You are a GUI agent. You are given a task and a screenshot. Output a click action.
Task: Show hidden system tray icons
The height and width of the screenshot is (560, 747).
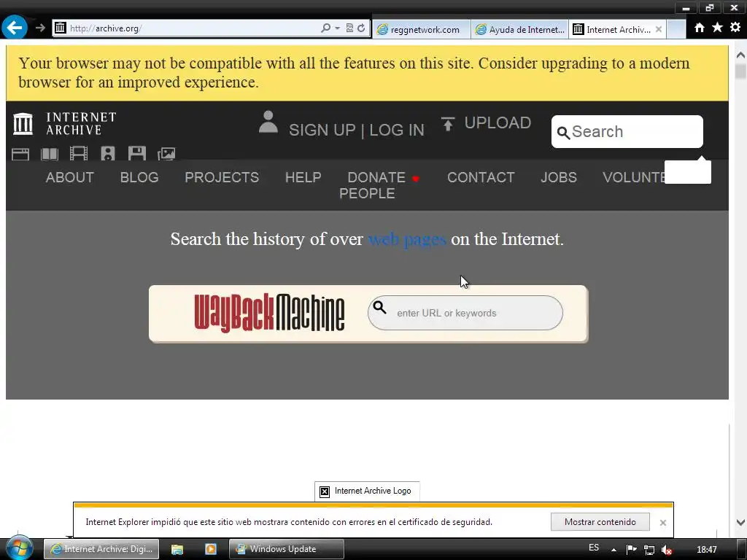point(614,550)
